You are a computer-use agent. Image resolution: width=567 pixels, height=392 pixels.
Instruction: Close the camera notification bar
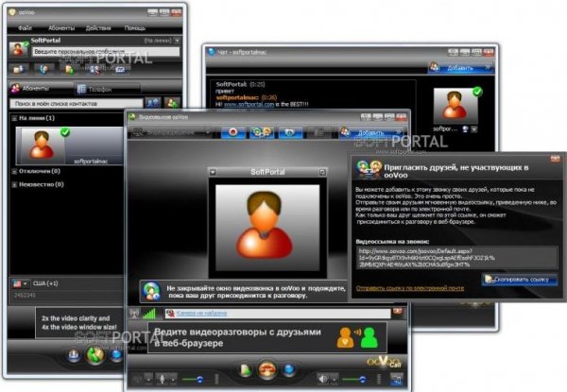pyautogui.click(x=398, y=311)
